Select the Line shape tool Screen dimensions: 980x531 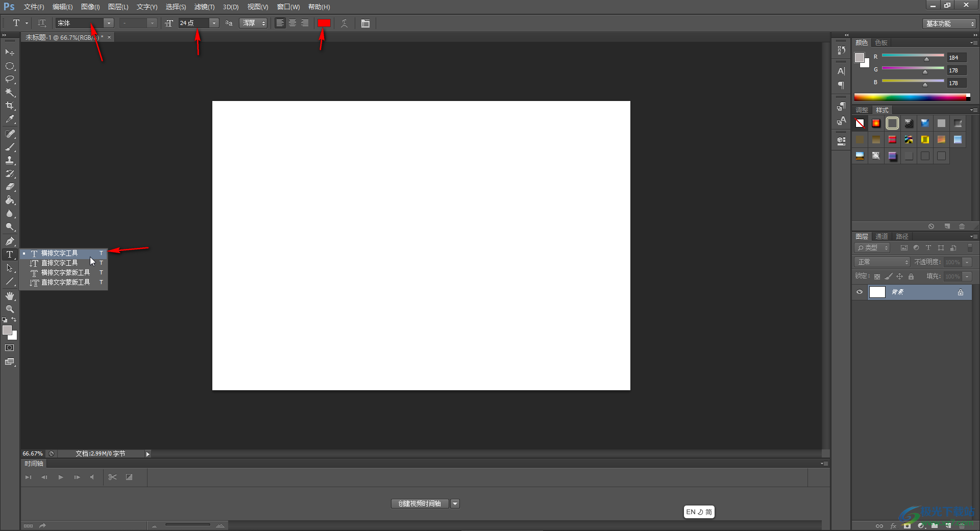(10, 281)
